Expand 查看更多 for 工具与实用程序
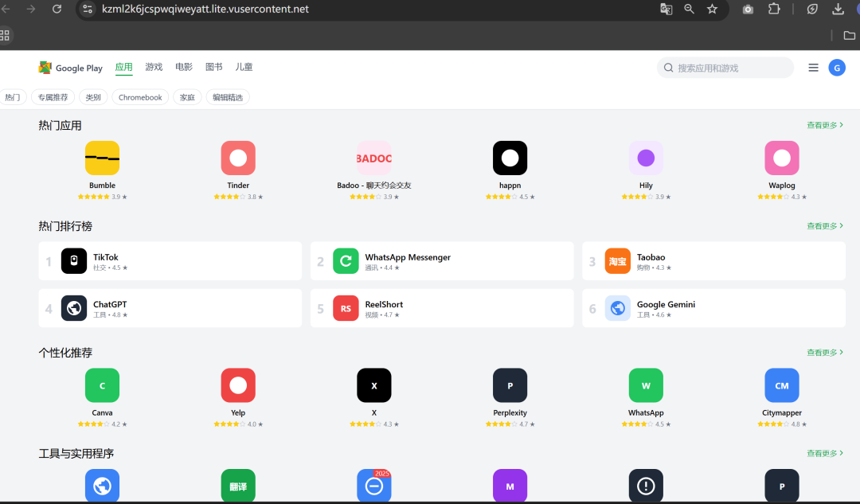Viewport: 860px width, 504px height. coord(825,453)
